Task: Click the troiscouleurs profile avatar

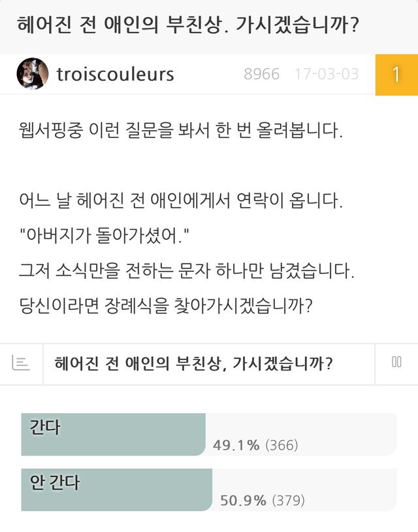Action: tap(32, 74)
